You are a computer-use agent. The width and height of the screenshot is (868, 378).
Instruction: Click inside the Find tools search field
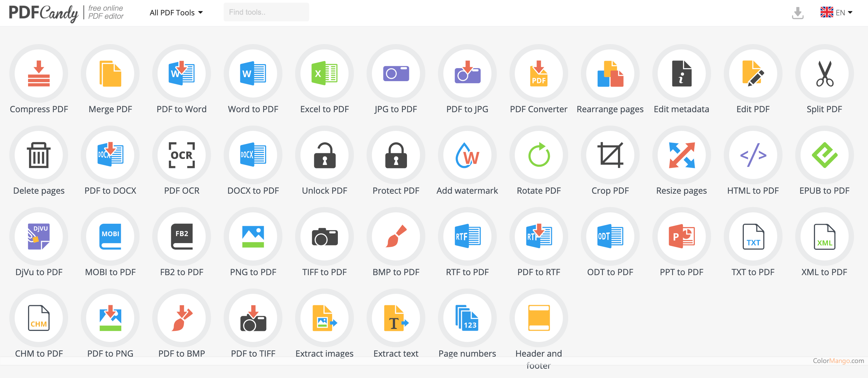tap(266, 12)
